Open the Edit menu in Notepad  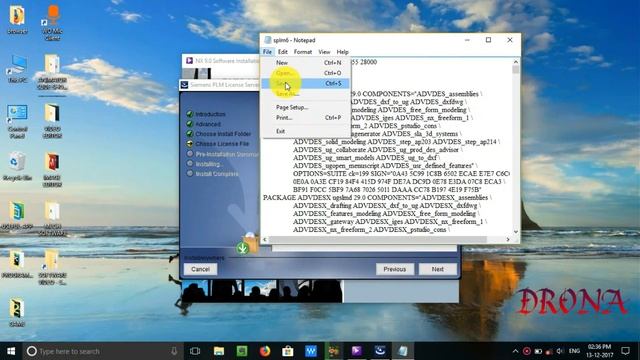coord(282,52)
